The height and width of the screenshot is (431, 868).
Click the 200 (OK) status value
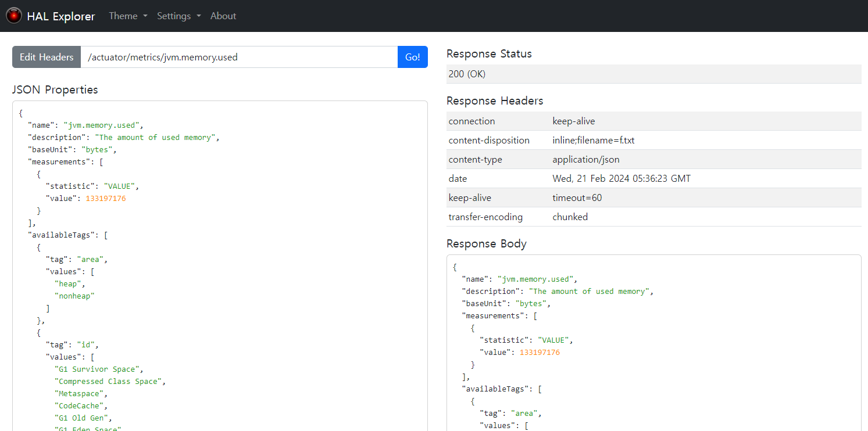(467, 74)
